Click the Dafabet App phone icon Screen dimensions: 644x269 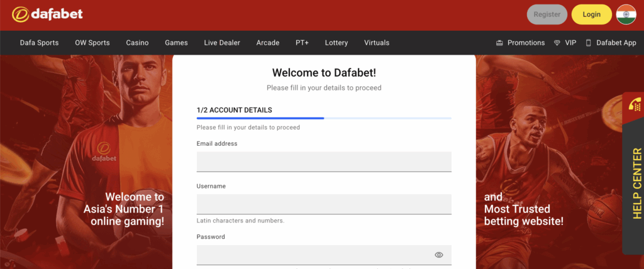(x=589, y=43)
